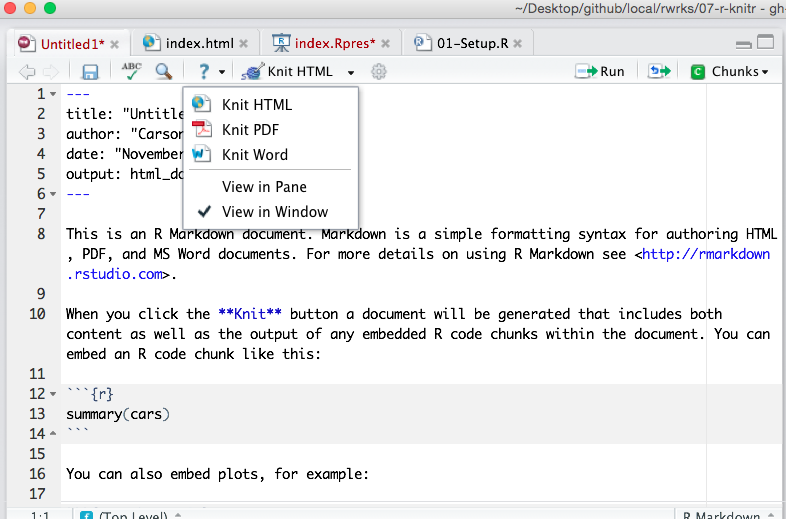Click the title line in YAML header
Image resolution: width=786 pixels, height=519 pixels.
[124, 114]
